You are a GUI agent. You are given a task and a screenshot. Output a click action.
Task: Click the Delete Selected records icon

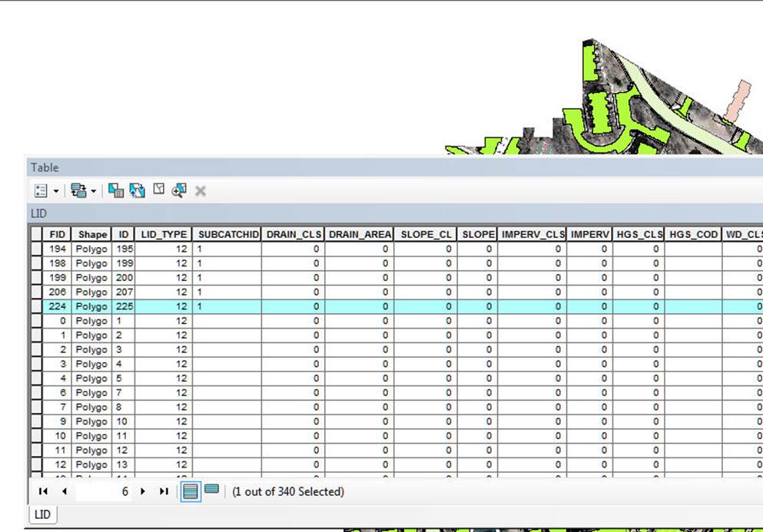tap(199, 190)
